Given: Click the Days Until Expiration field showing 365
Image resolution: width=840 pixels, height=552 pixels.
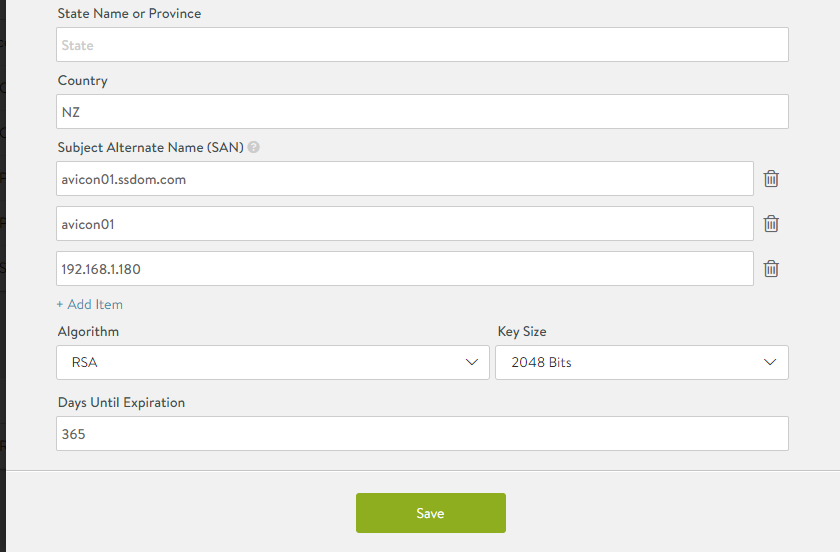Looking at the screenshot, I should click(422, 434).
